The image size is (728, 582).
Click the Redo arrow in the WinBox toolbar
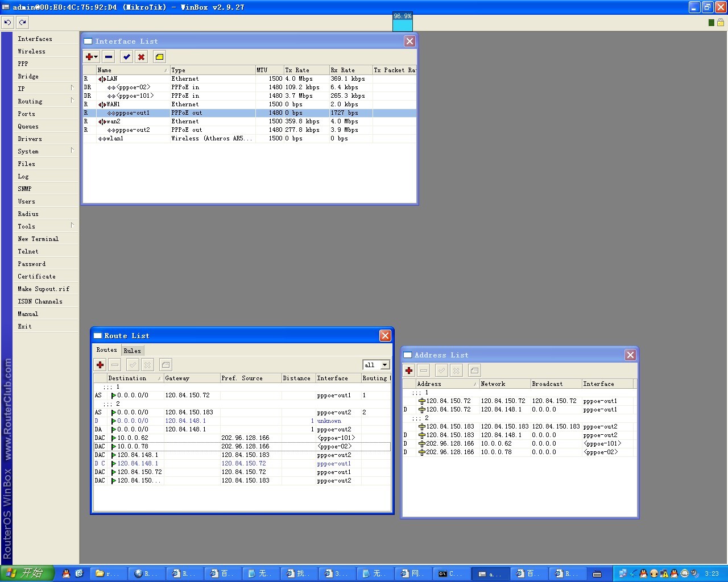[22, 22]
